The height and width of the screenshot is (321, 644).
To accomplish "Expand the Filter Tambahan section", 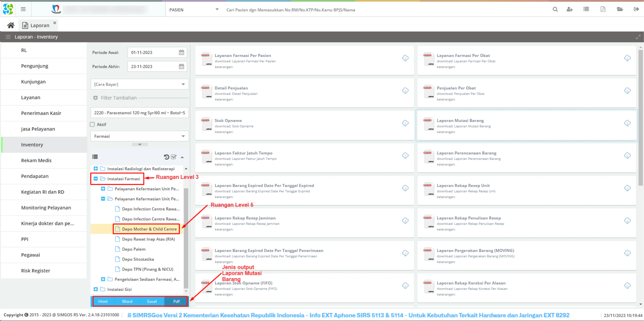I will coord(96,98).
